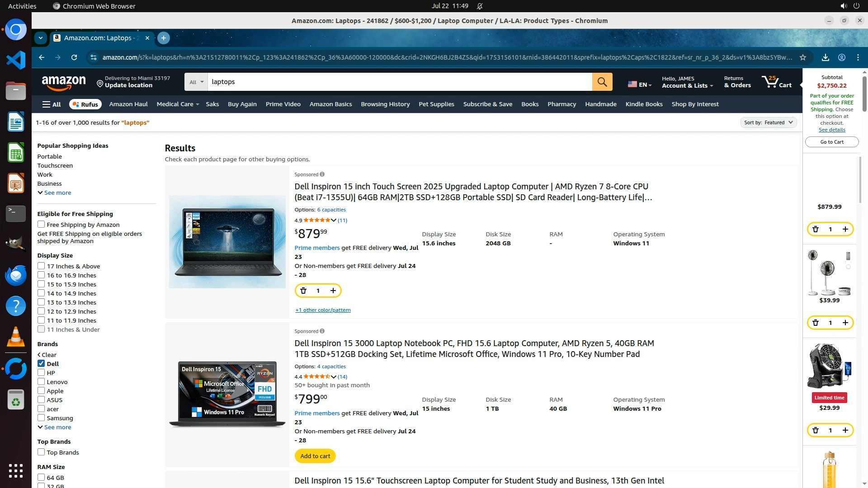This screenshot has height=488, width=868.
Task: Uncheck the Dell brand filter
Action: [x=41, y=363]
